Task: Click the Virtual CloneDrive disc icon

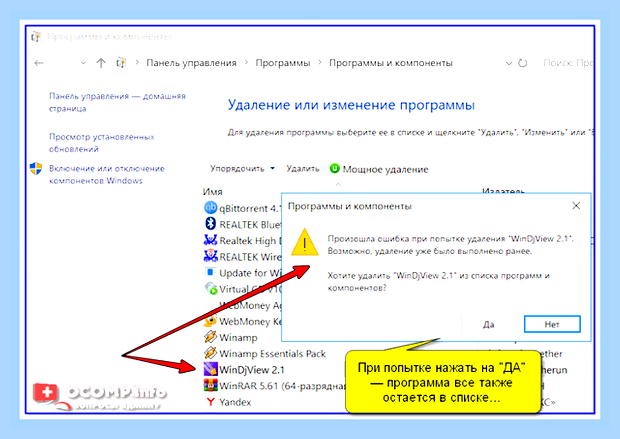Action: (x=211, y=289)
